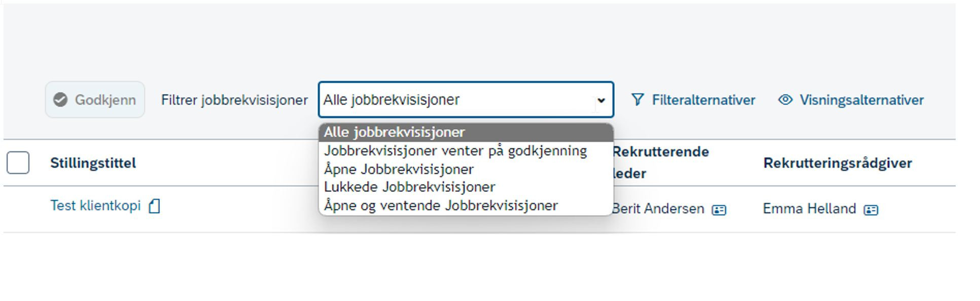
Task: Click the eye icon beside Visningsalternativer
Action: coord(785,100)
